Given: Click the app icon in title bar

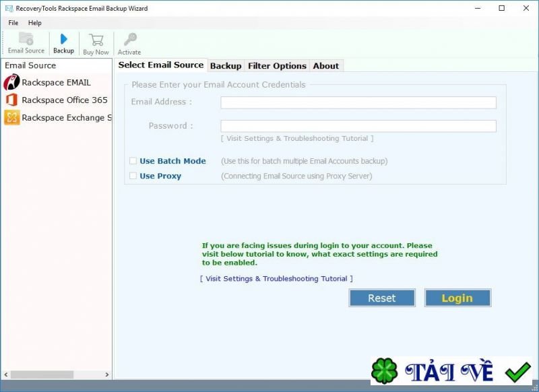Looking at the screenshot, I should tap(9, 8).
